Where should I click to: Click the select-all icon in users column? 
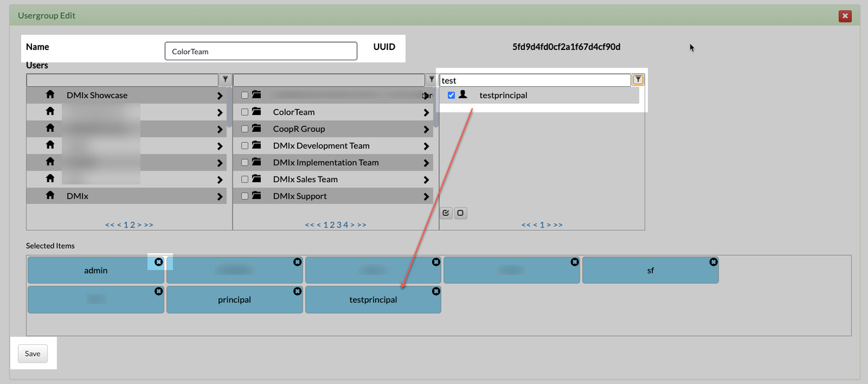(446, 213)
